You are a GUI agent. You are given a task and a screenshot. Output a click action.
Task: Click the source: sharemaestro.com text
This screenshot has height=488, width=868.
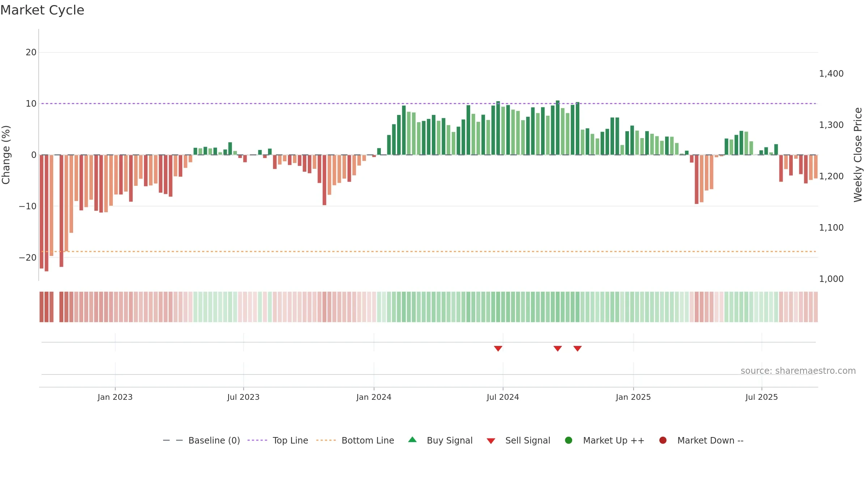click(x=798, y=371)
